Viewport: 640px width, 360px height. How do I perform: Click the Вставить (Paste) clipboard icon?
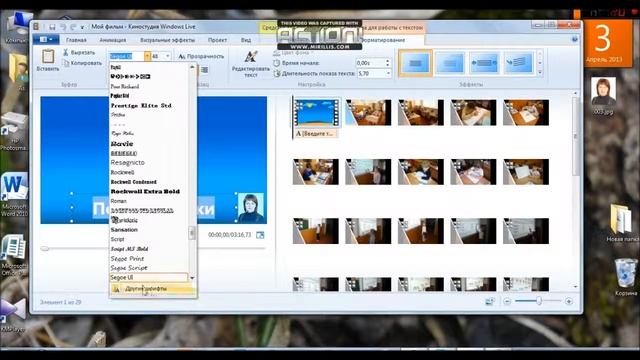coord(48,56)
